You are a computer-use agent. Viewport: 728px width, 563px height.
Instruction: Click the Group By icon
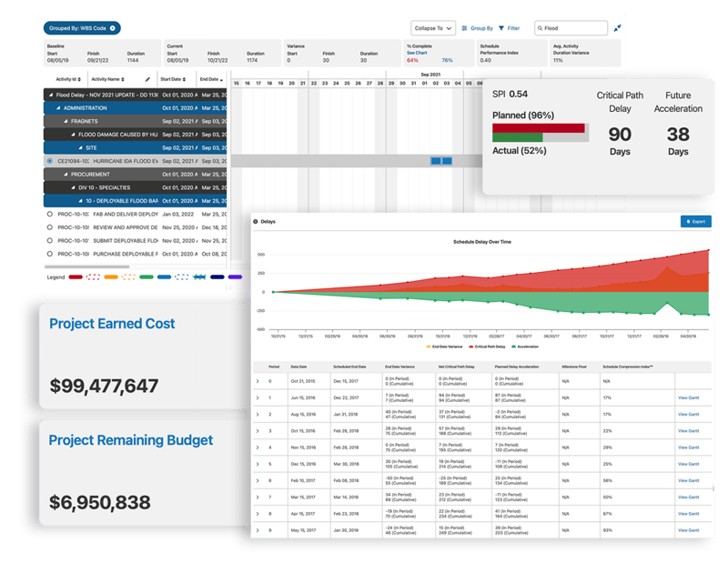pos(466,28)
